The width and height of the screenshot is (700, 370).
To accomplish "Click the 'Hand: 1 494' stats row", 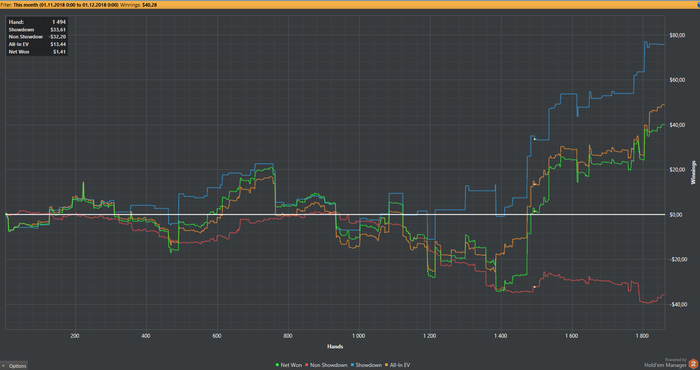I will [x=37, y=22].
